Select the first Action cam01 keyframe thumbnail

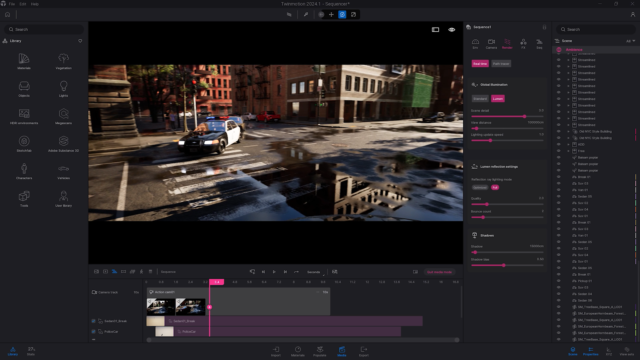161,307
